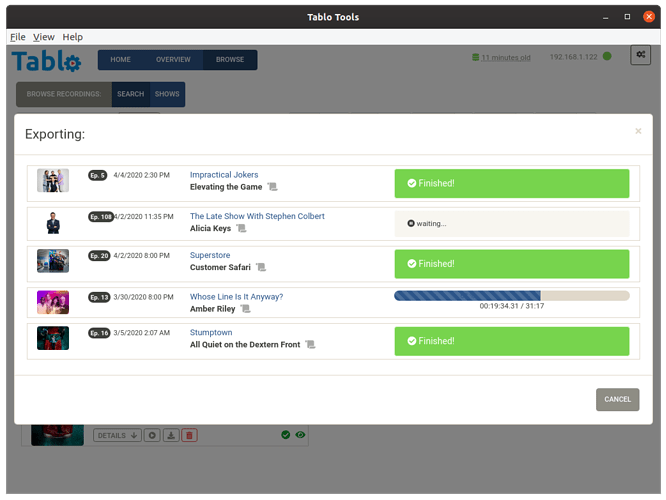666x500 pixels.
Task: Open the File menu
Action: coord(18,37)
